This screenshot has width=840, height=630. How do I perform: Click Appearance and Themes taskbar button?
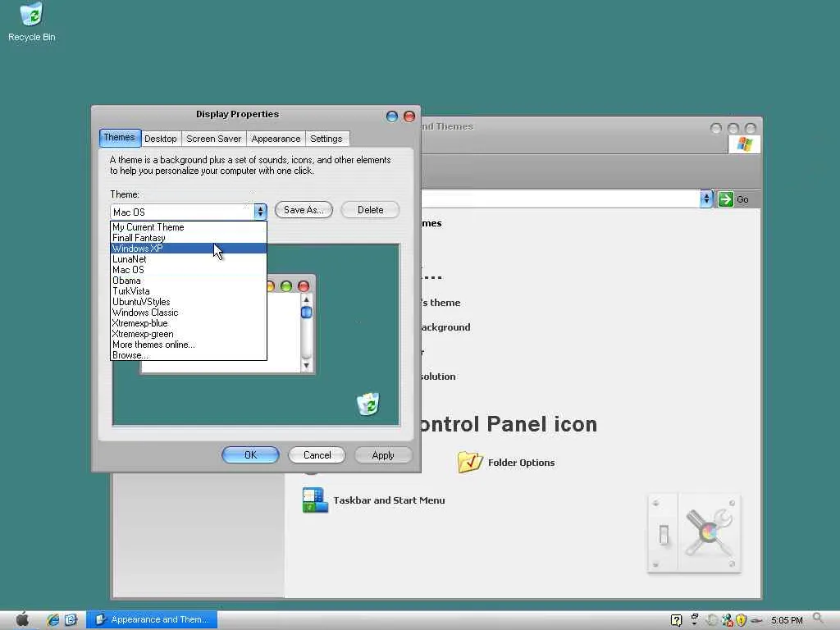pyautogui.click(x=152, y=620)
